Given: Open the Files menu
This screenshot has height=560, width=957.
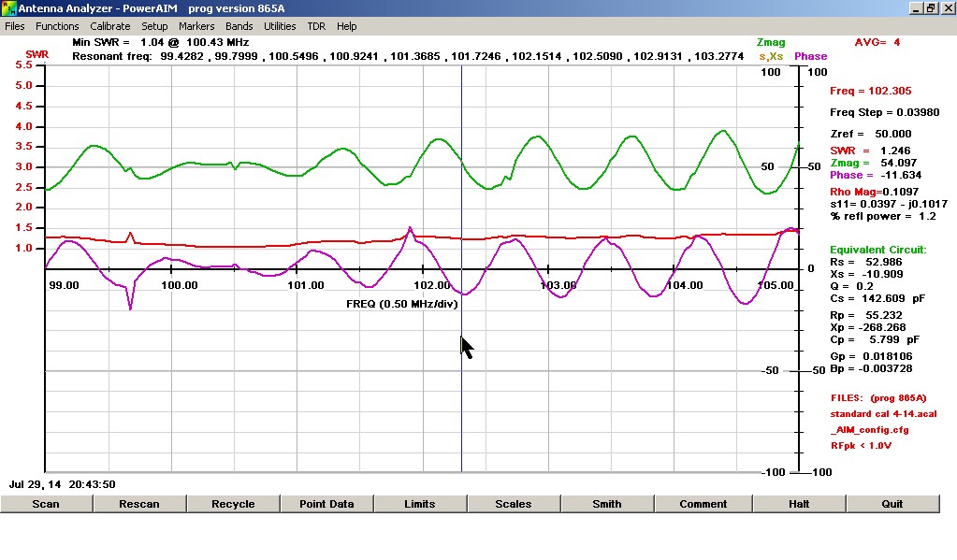Looking at the screenshot, I should point(15,26).
